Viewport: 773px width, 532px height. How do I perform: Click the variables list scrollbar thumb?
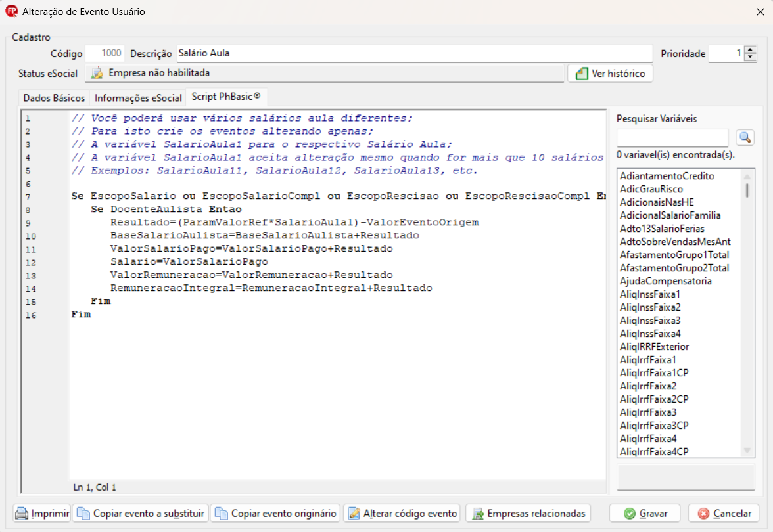point(747,190)
